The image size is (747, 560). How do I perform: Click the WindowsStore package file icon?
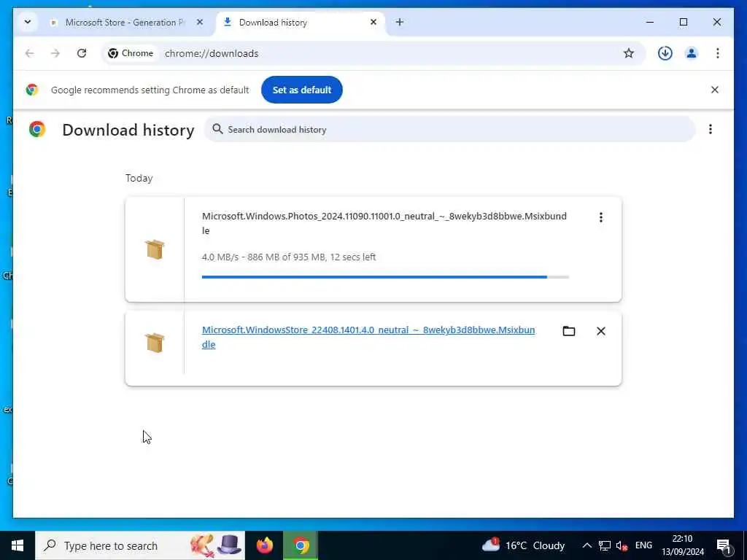click(155, 343)
